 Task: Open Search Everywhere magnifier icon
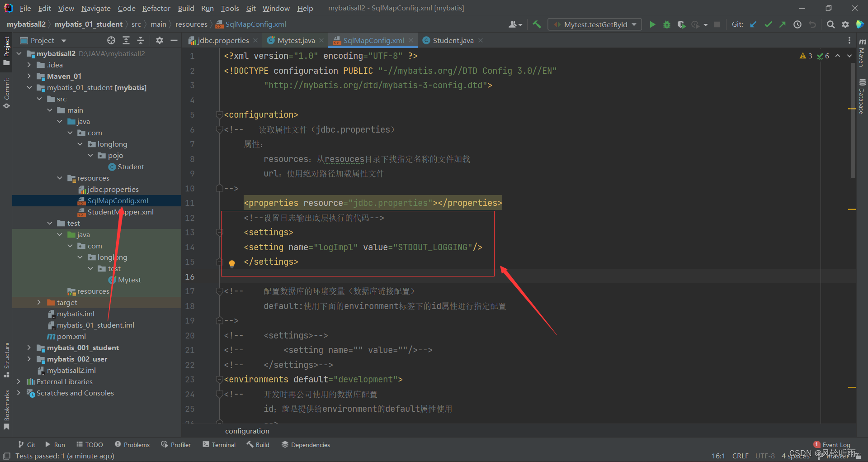point(830,24)
